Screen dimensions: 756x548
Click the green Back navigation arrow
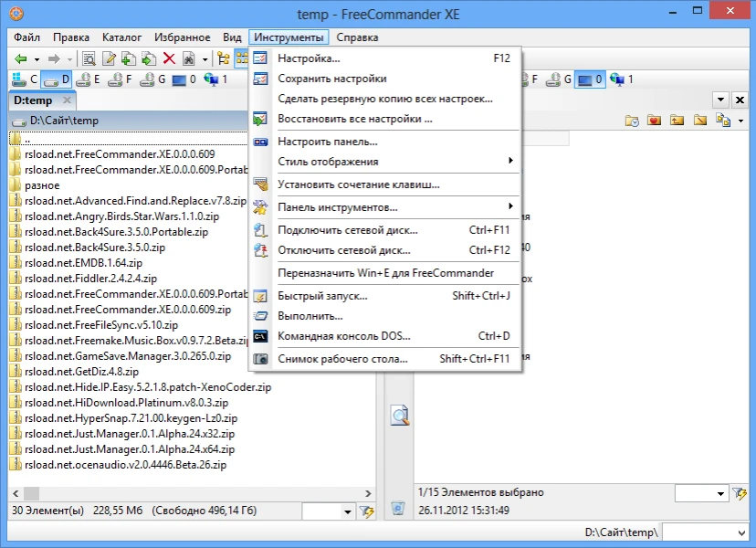(20, 59)
